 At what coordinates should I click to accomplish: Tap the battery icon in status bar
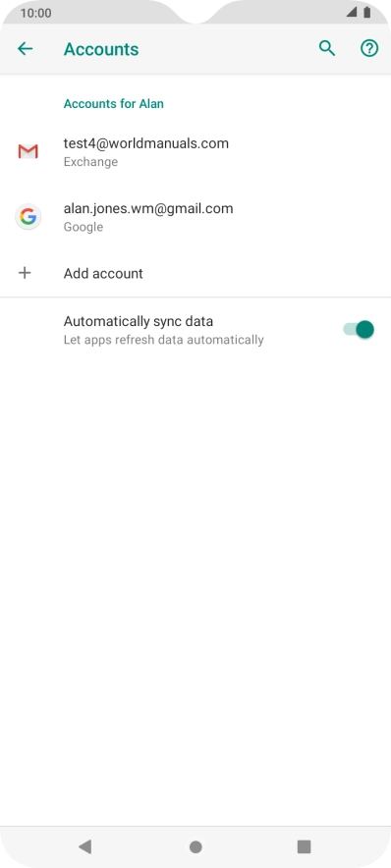(366, 13)
